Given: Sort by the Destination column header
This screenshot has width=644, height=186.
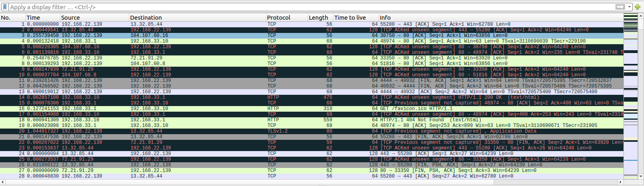Looking at the screenshot, I should point(198,18).
